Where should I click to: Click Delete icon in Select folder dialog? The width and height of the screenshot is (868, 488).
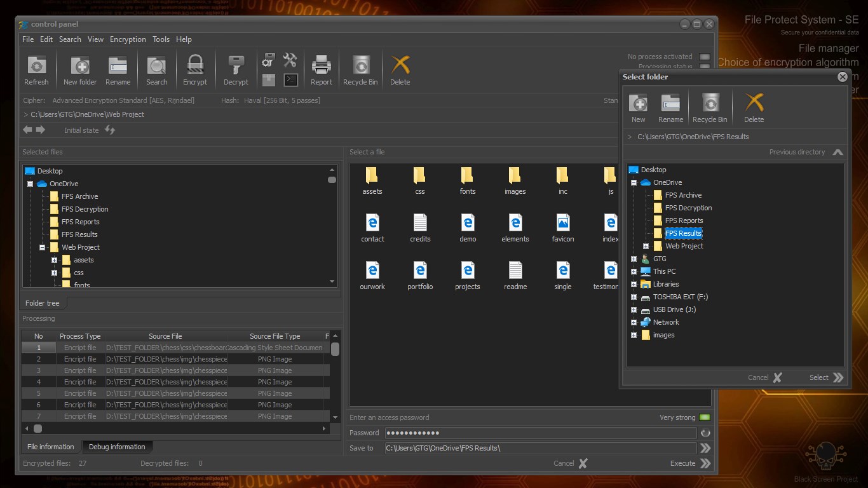(x=754, y=103)
